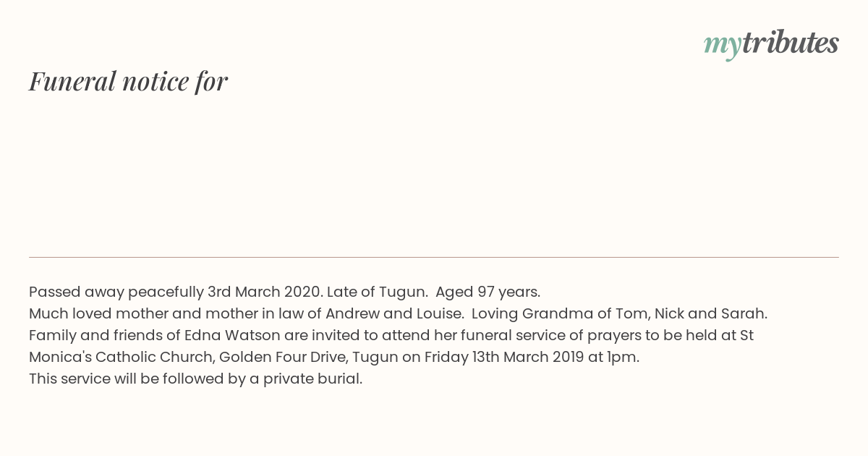
Task: Click the horizontal divider line
Action: [434, 257]
